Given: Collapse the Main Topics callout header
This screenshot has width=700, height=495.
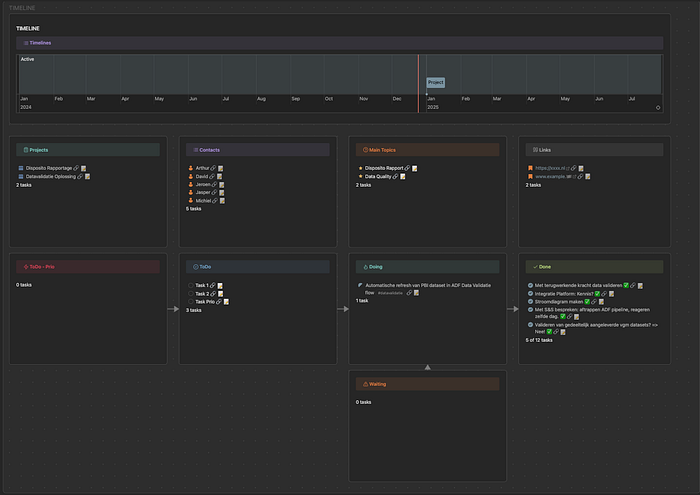Looking at the screenshot, I should coord(427,150).
